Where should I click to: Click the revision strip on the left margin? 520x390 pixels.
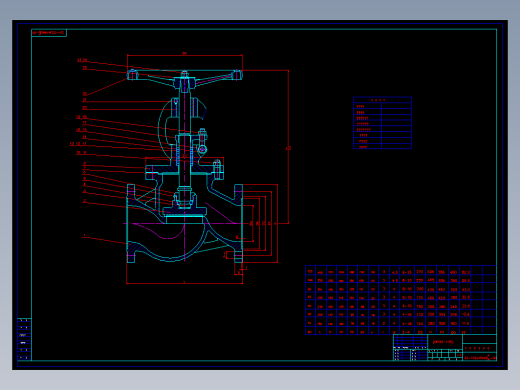pyautogui.click(x=24, y=339)
